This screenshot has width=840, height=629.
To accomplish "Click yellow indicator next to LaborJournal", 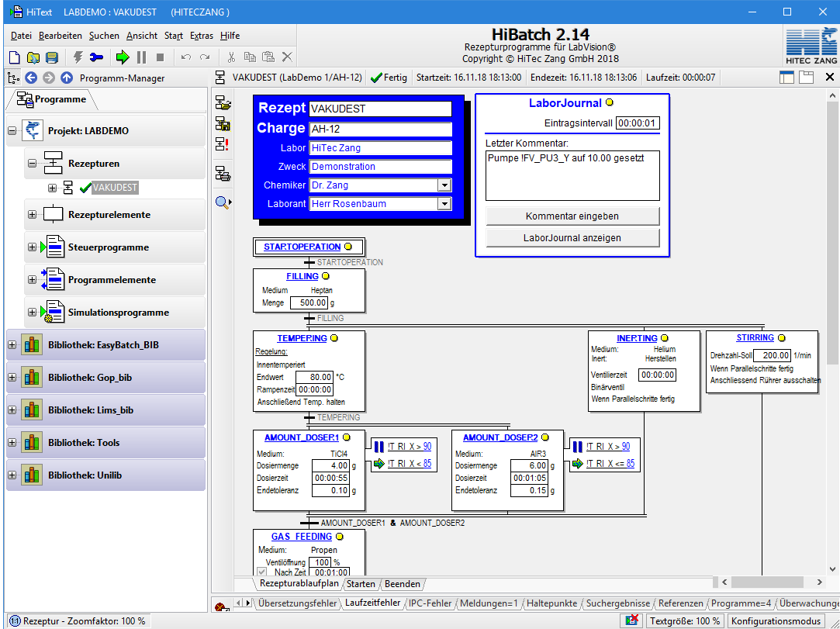I will tap(609, 102).
